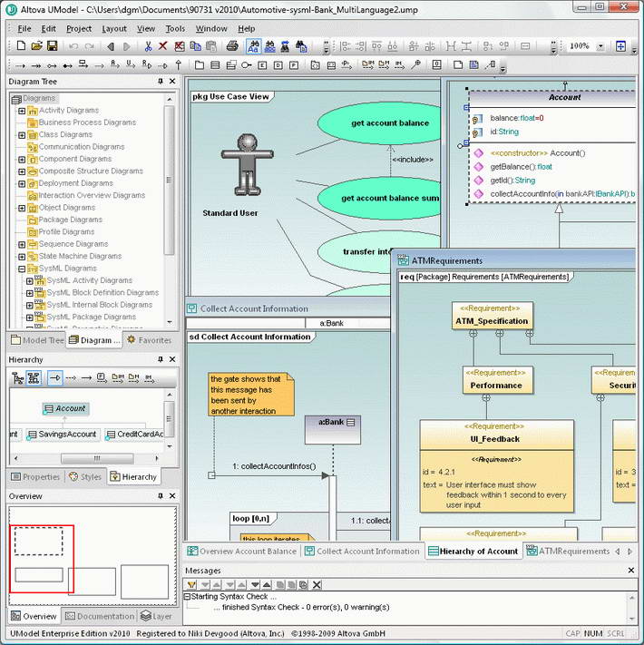
Task: Open the File menu
Action: [x=24, y=28]
